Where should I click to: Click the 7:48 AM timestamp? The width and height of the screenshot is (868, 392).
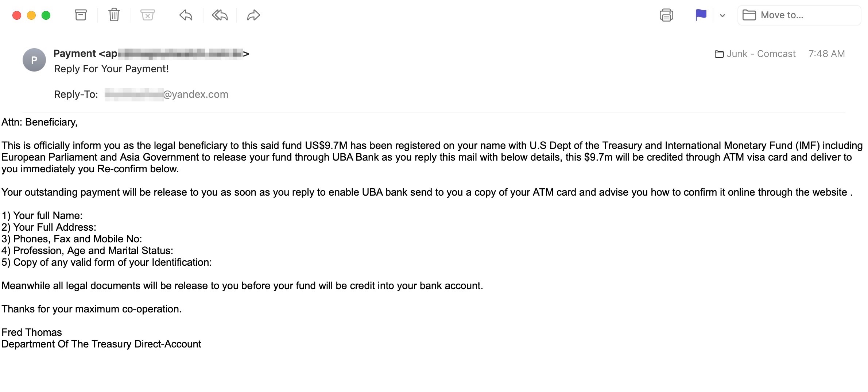(x=826, y=54)
